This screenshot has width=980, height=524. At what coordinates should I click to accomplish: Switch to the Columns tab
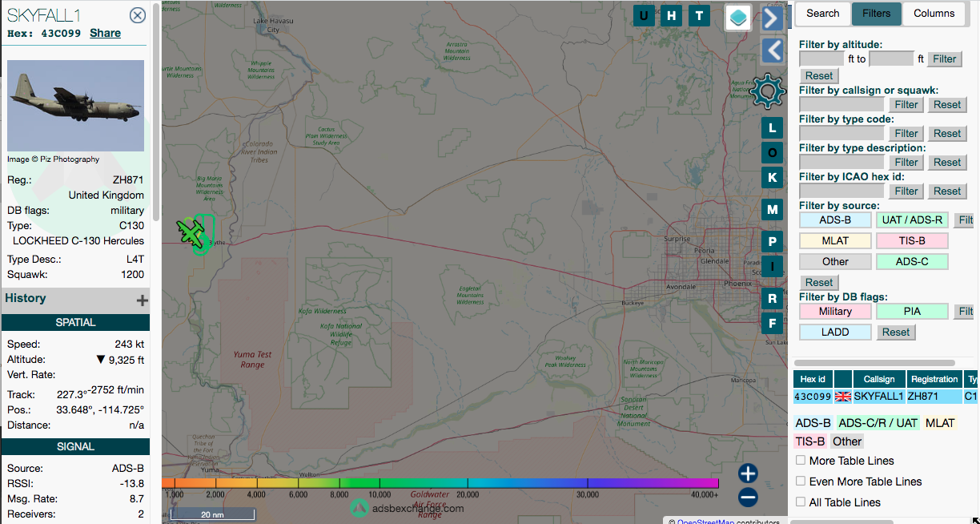click(x=934, y=14)
